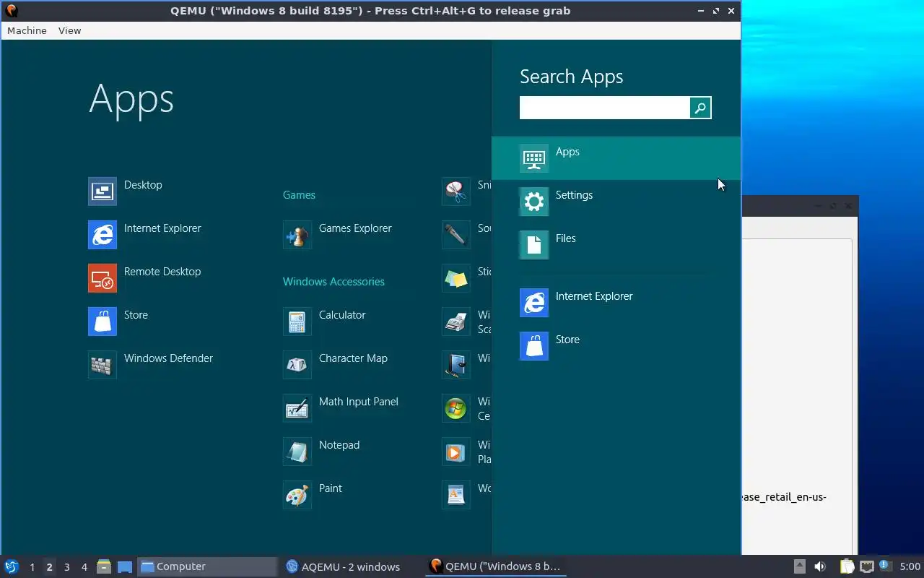Open Games Explorer
The height and width of the screenshot is (578, 924).
337,235
